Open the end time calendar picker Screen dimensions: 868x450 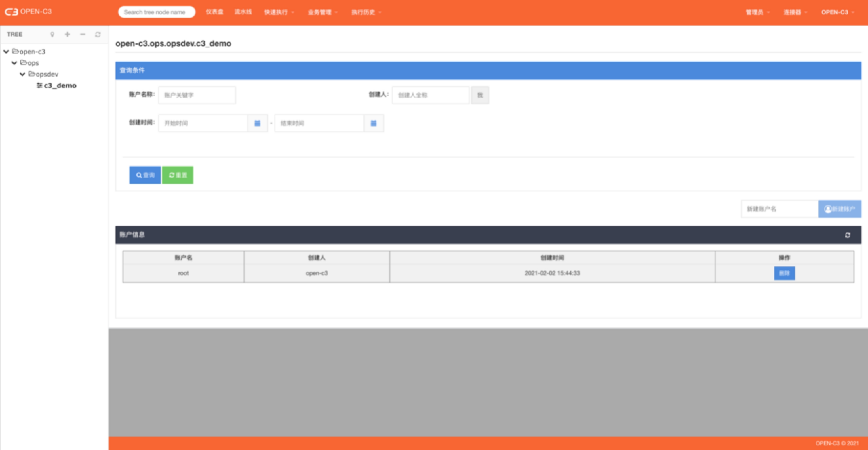tap(373, 123)
